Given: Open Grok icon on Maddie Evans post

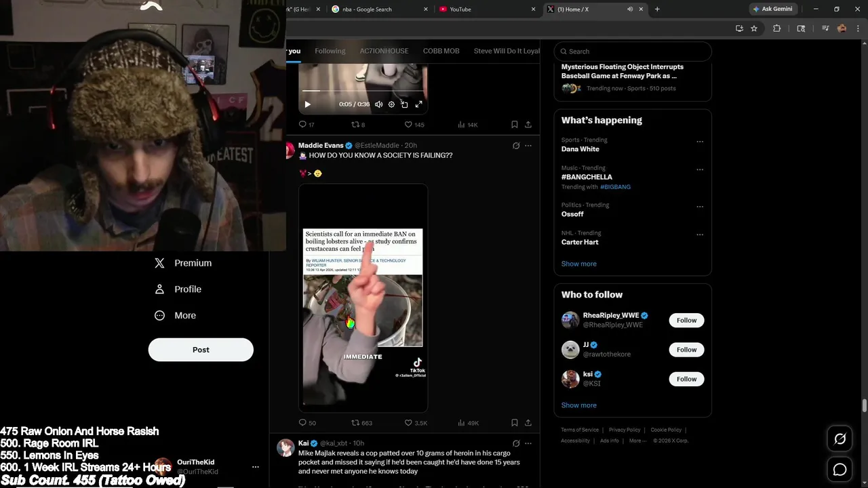Looking at the screenshot, I should [x=516, y=146].
